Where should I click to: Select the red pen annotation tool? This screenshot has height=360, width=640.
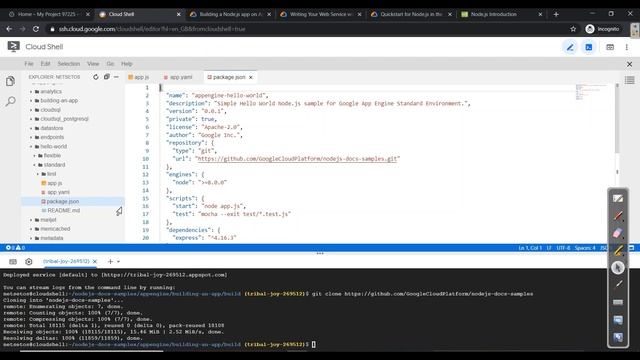[x=618, y=216]
